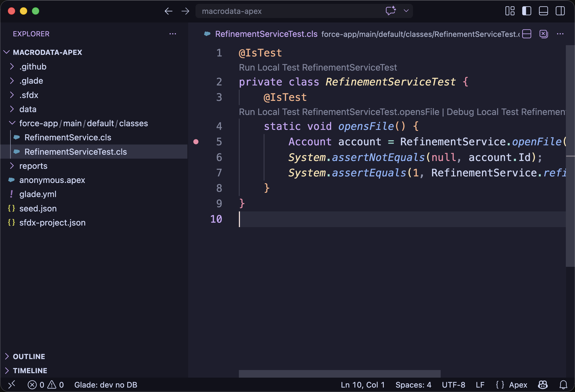Open notifications bell icon

(x=563, y=385)
